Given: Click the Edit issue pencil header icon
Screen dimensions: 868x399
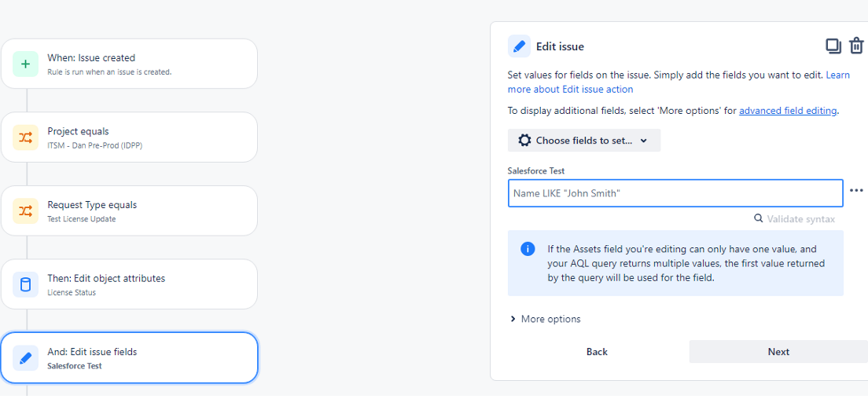Looking at the screenshot, I should click(x=519, y=46).
